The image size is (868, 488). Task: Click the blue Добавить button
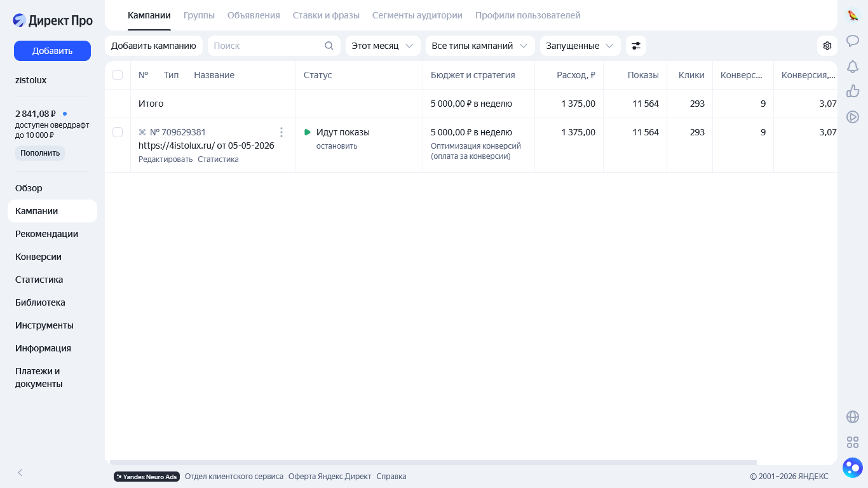click(x=52, y=51)
